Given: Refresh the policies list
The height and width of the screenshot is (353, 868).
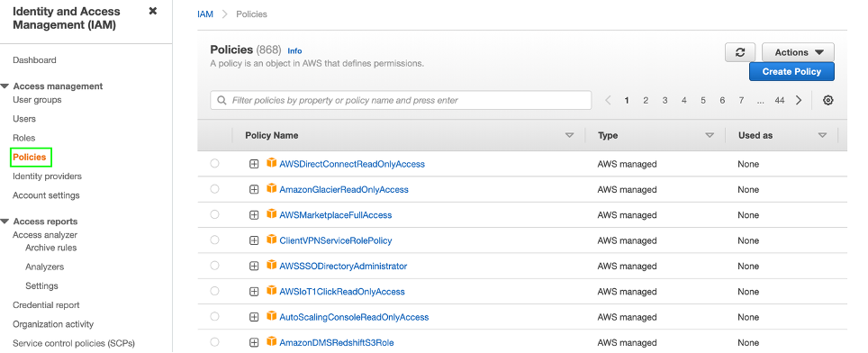Looking at the screenshot, I should [x=740, y=52].
